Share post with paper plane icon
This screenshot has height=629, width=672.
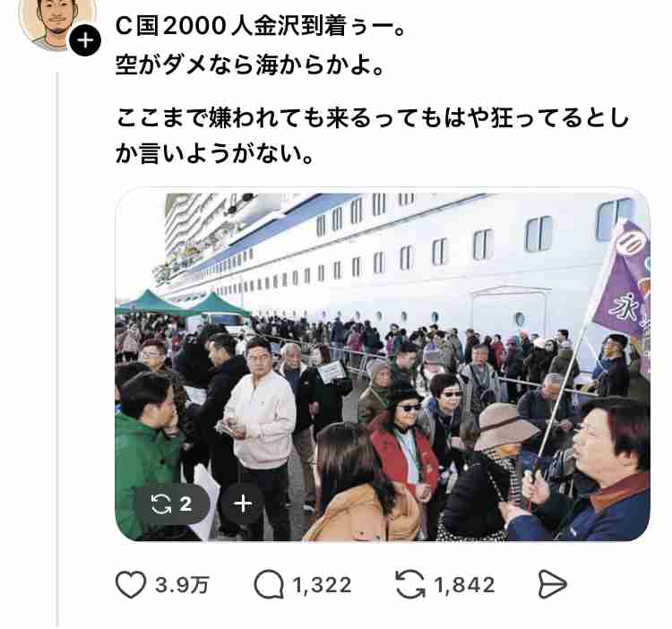553,584
